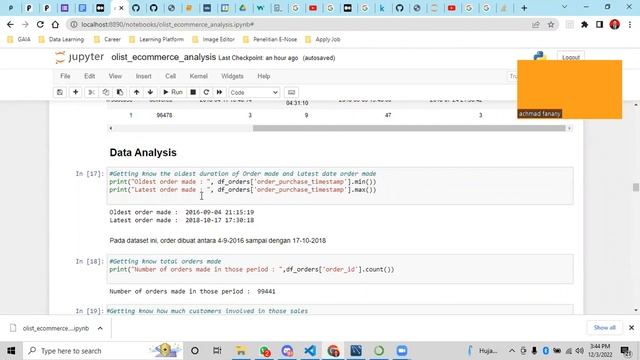
Task: Run the selected cell
Action: (173, 92)
